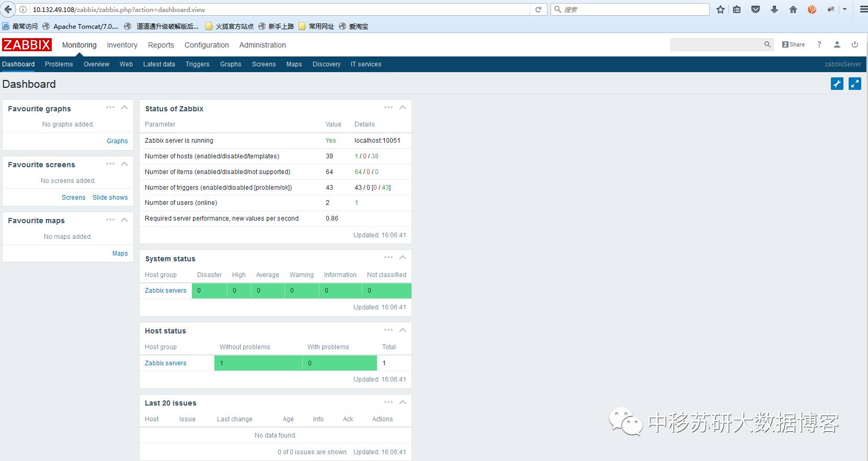Open the Administration main menu
Screen dimensions: 868x461
click(x=262, y=45)
